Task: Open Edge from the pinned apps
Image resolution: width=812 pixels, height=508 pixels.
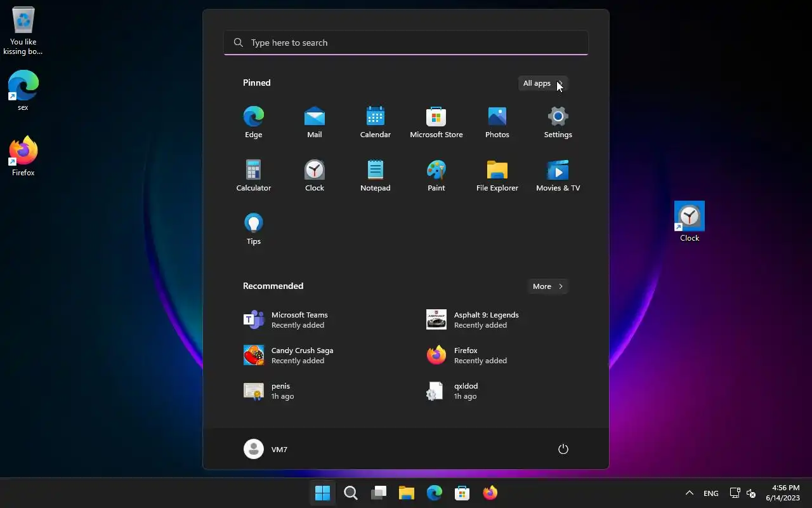Action: click(253, 122)
